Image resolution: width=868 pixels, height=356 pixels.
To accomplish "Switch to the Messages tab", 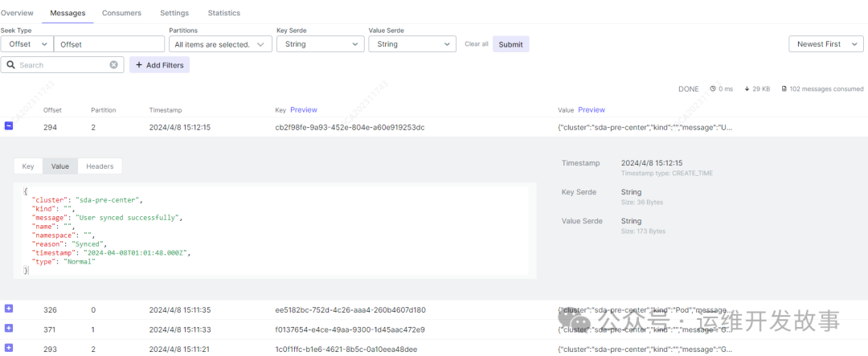I will click(68, 13).
